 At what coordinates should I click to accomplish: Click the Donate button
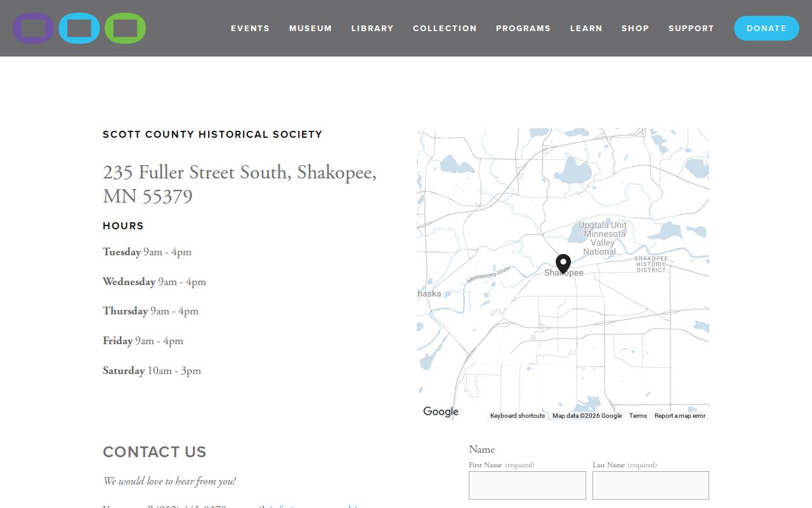tap(766, 28)
